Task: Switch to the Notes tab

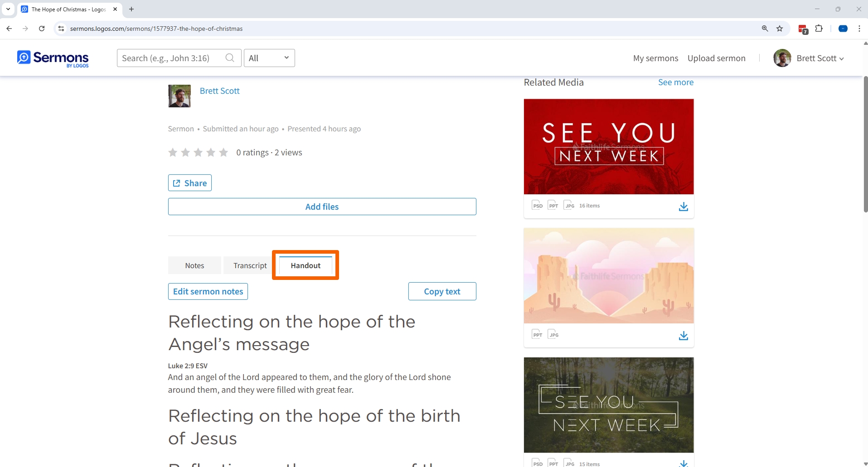Action: click(x=194, y=265)
